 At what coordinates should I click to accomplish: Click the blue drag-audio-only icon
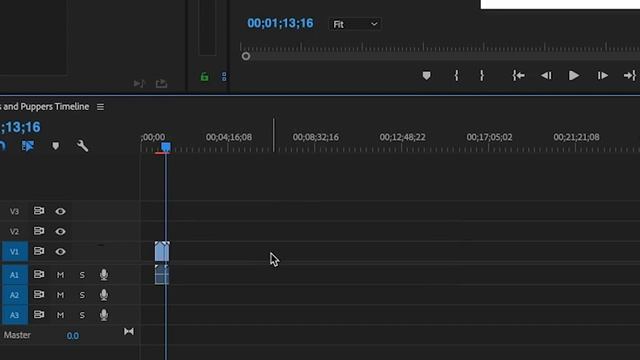tap(224, 76)
